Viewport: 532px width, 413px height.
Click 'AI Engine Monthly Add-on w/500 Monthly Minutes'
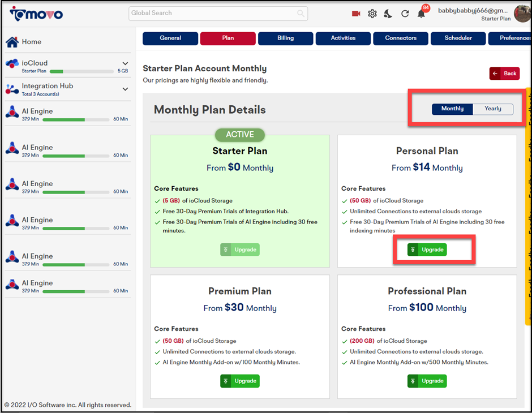pos(419,362)
